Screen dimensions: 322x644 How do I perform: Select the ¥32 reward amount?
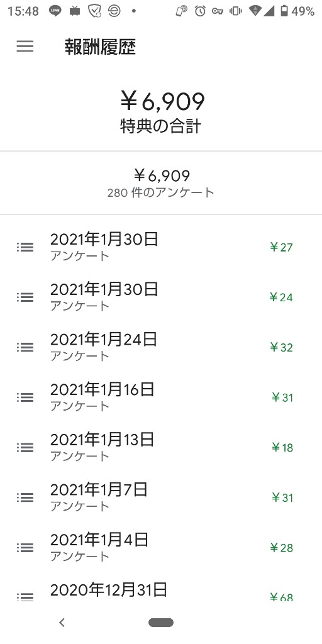pos(281,347)
